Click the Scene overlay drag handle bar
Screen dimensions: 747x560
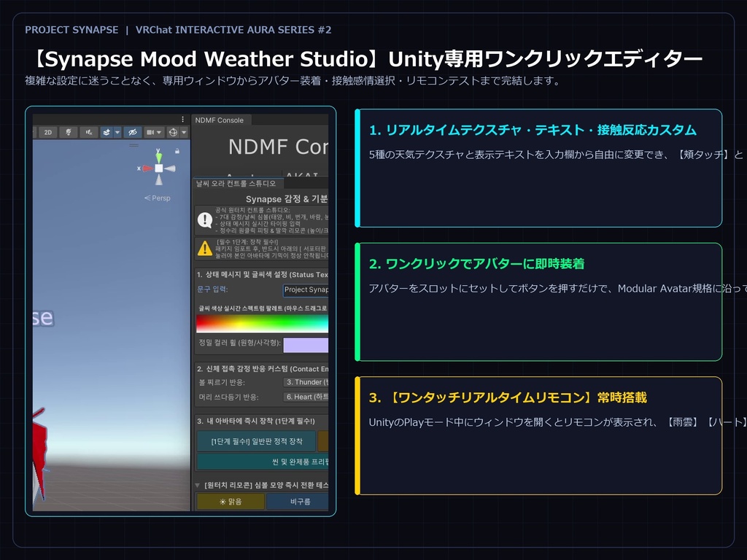coord(134,145)
